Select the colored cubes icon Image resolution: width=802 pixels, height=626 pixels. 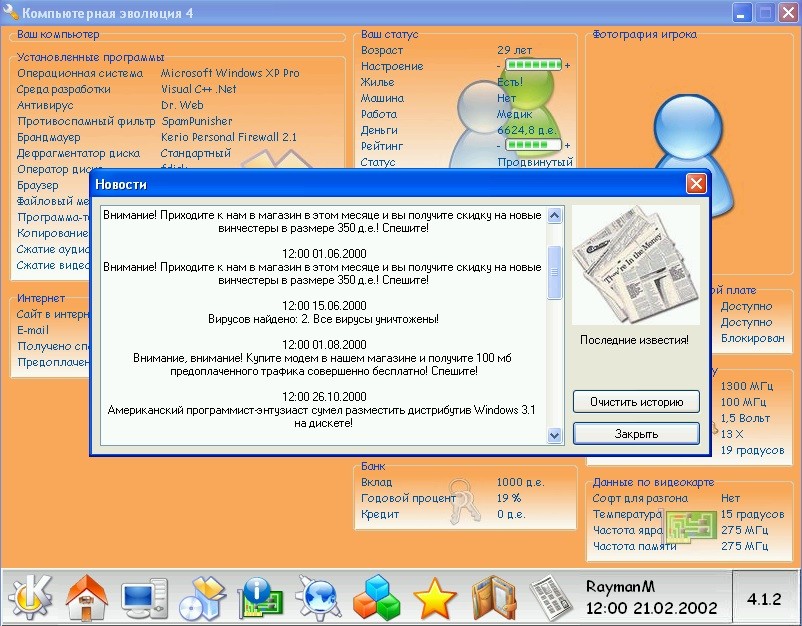coord(376,597)
